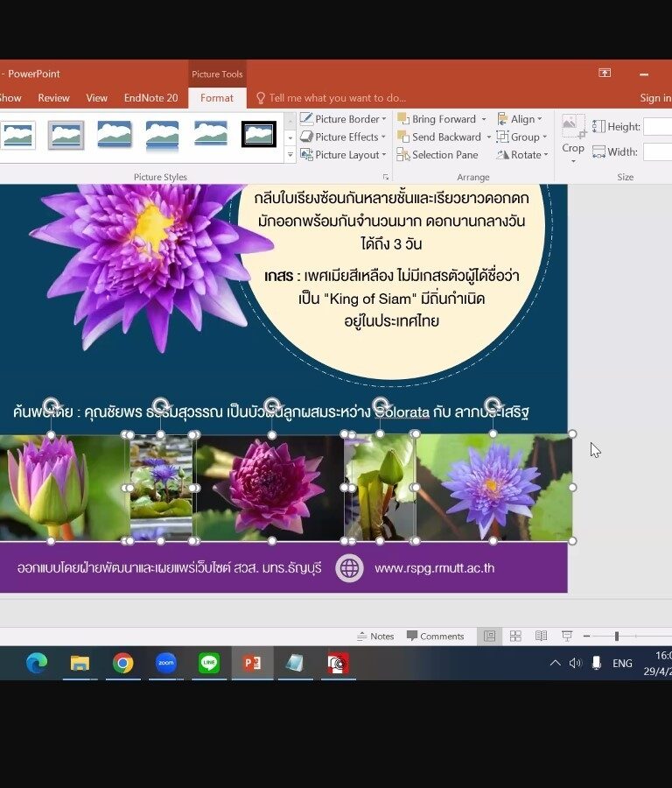Screen dimensions: 672x788
Task: Switch to the Format tab
Action: click(x=216, y=98)
